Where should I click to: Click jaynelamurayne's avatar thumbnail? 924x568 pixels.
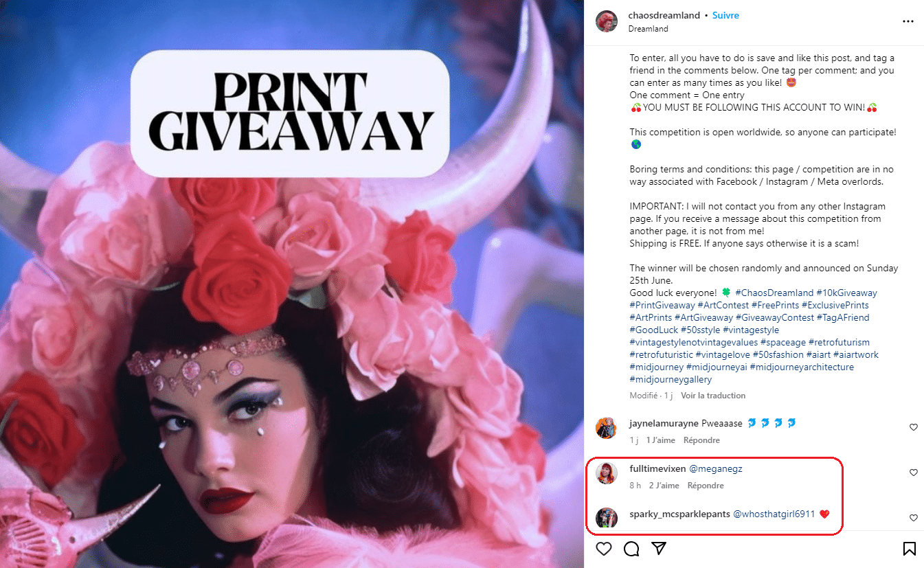[606, 428]
